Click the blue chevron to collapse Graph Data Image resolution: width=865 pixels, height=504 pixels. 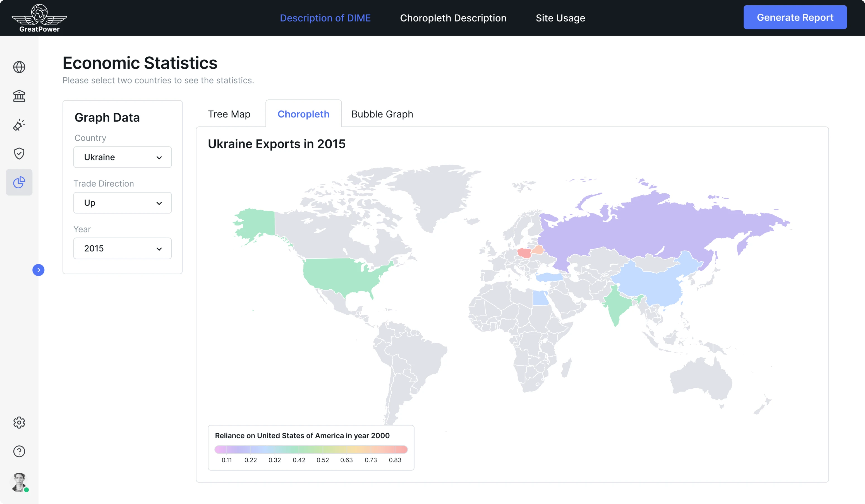click(39, 270)
